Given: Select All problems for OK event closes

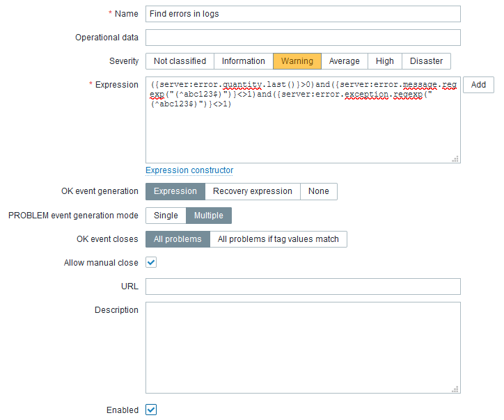Looking at the screenshot, I should 178,239.
